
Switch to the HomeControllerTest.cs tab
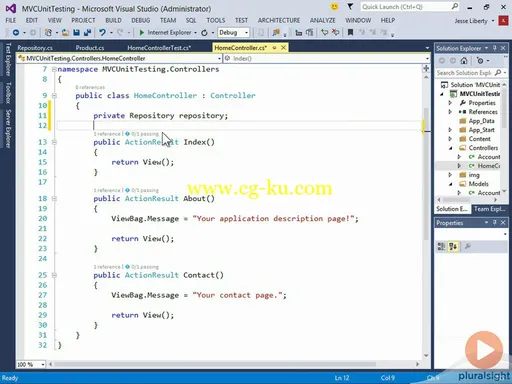(x=159, y=48)
